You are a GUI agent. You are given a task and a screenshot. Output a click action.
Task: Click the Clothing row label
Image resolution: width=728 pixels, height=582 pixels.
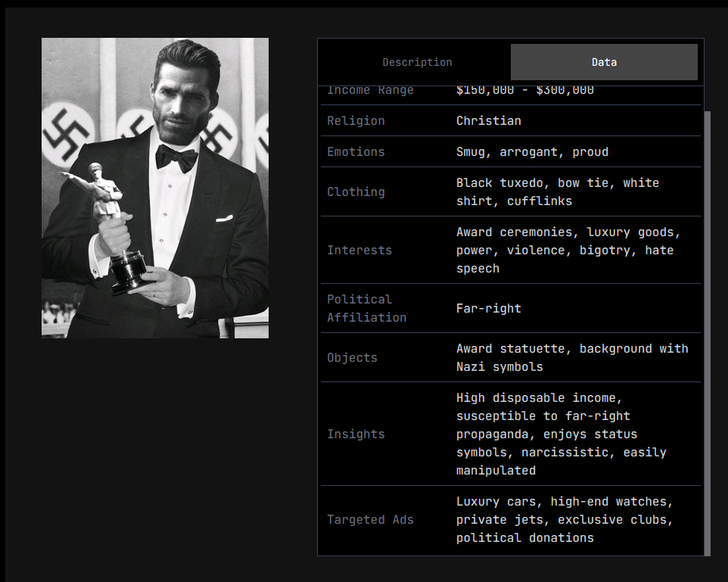(x=356, y=192)
